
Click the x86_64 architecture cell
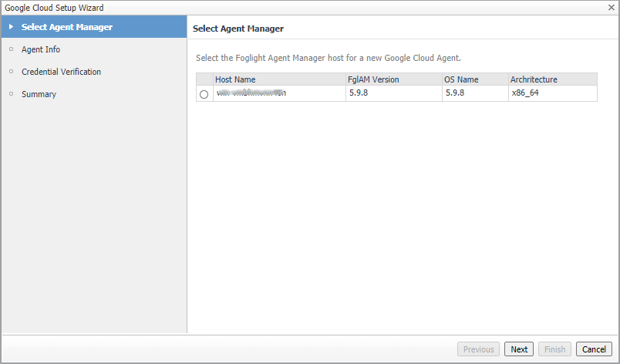pyautogui.click(x=527, y=93)
